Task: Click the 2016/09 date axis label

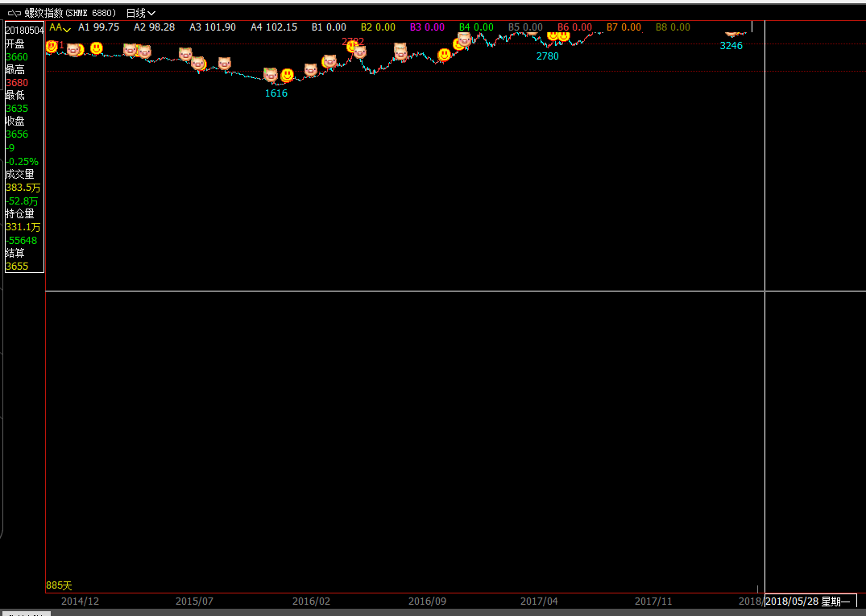Action: [428, 602]
